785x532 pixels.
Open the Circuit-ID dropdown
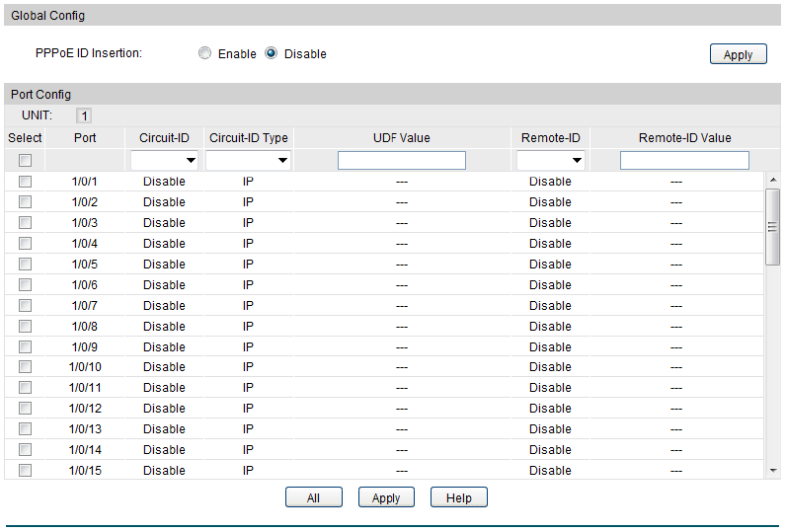[165, 160]
